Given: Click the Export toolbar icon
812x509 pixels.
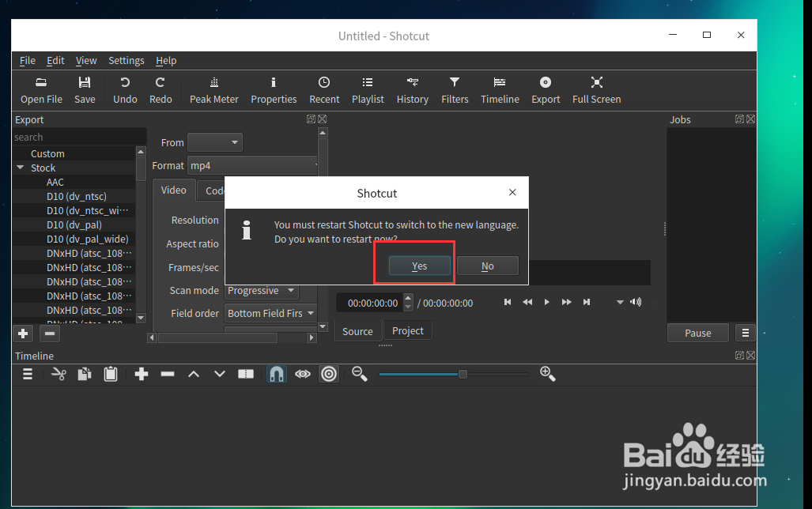Looking at the screenshot, I should [546, 90].
